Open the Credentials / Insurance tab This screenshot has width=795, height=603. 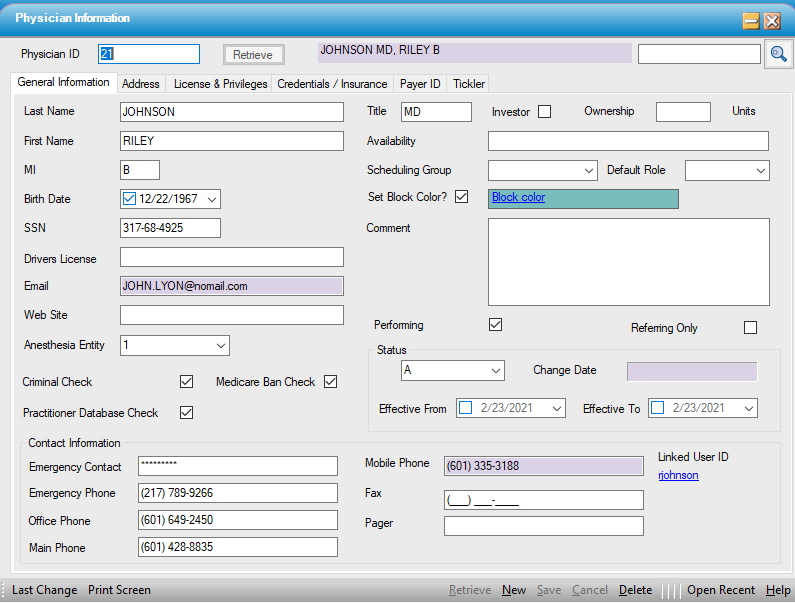(332, 84)
